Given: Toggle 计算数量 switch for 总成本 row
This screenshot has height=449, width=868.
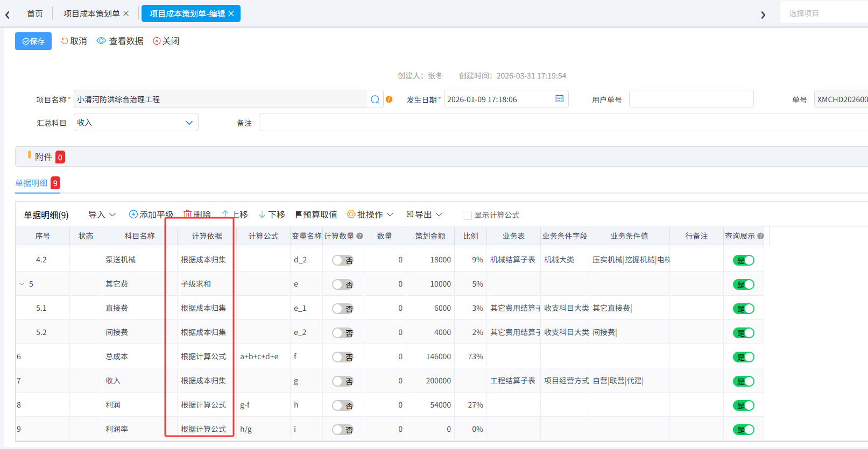Looking at the screenshot, I should pos(342,357).
